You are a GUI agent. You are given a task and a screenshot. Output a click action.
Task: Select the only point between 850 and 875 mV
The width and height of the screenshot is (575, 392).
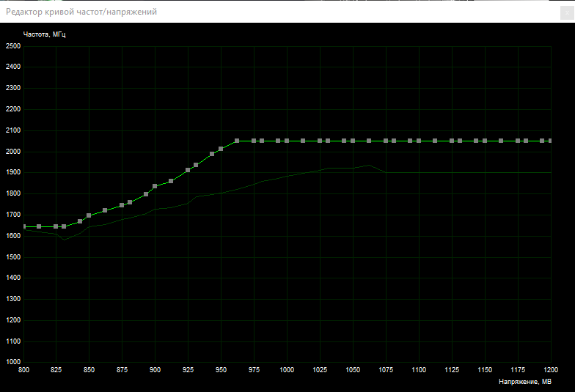(105, 210)
